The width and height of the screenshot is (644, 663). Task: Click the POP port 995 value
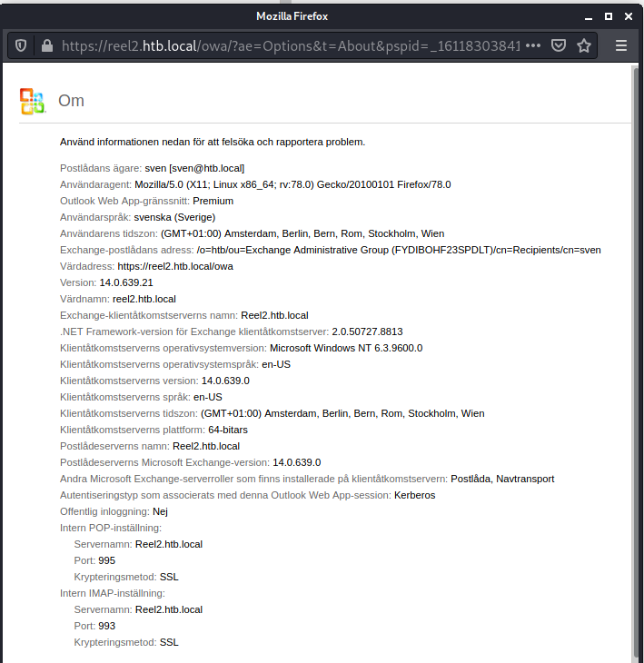[106, 560]
